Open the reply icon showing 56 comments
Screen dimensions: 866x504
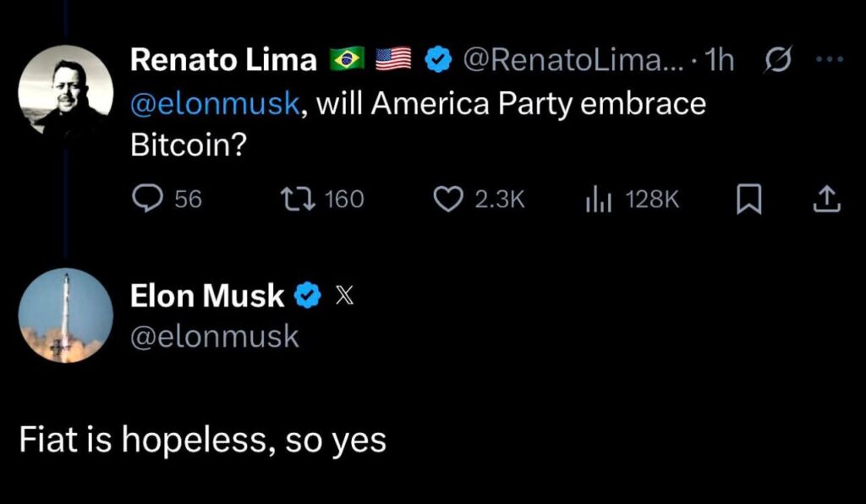pyautogui.click(x=149, y=199)
